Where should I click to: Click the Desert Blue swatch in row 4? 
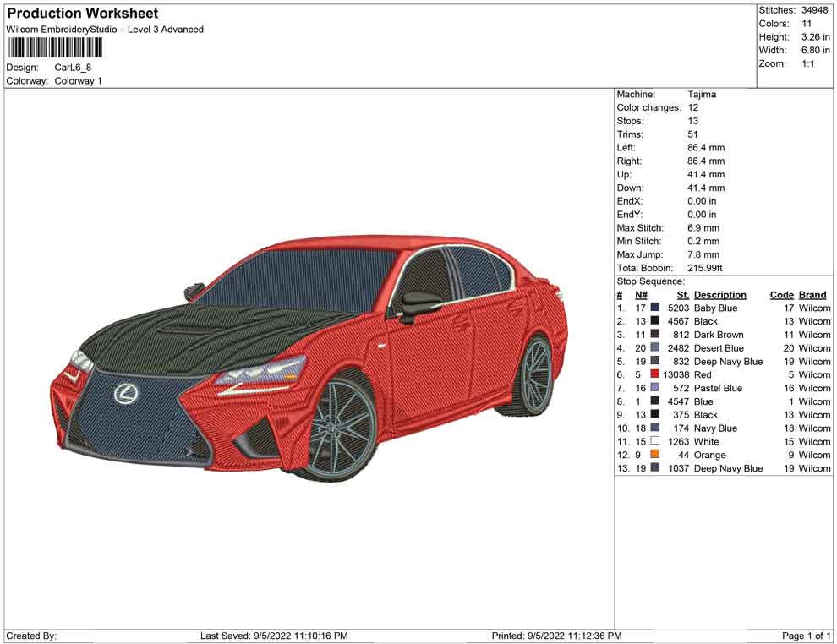pyautogui.click(x=655, y=348)
